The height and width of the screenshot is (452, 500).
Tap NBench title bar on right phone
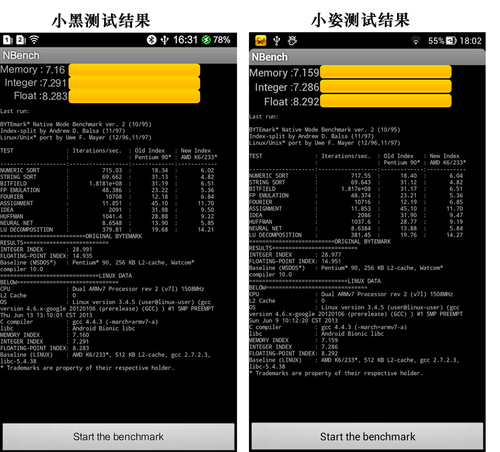coord(367,57)
